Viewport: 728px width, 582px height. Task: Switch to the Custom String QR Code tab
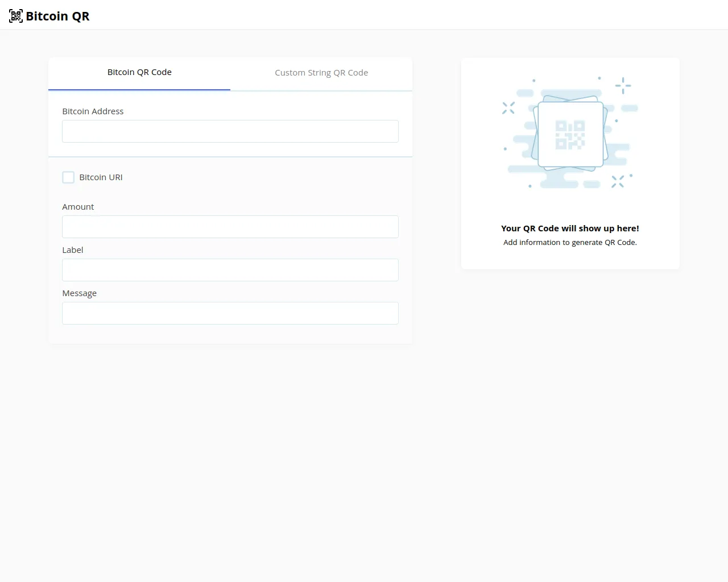point(321,73)
